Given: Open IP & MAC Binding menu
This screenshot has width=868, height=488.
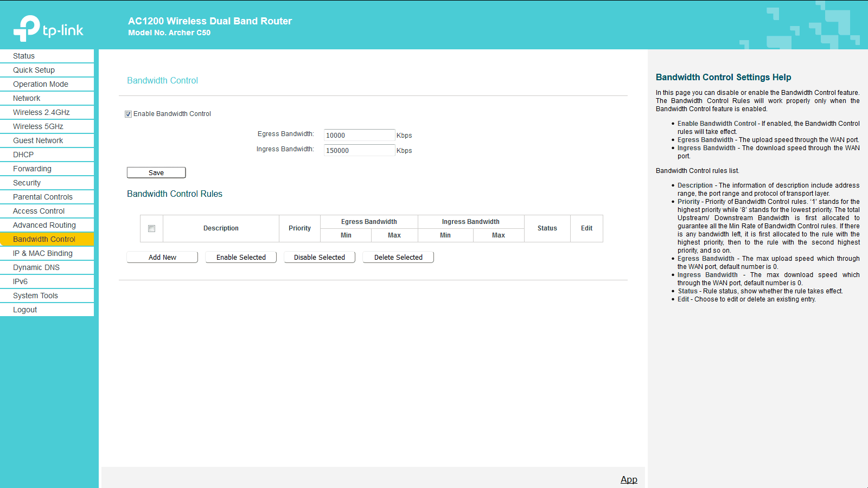Looking at the screenshot, I should pos(47,253).
